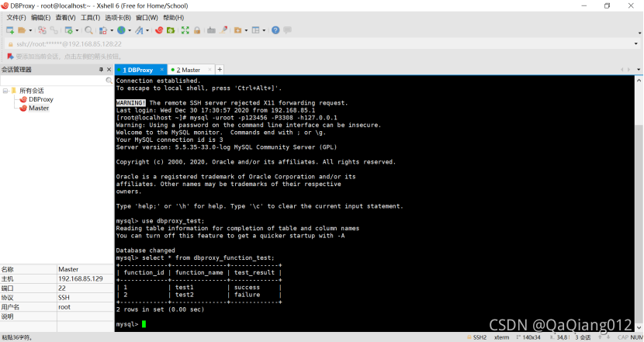Screen dimensions: 644x342
Task: Add a new tab with plus button
Action: [220, 70]
